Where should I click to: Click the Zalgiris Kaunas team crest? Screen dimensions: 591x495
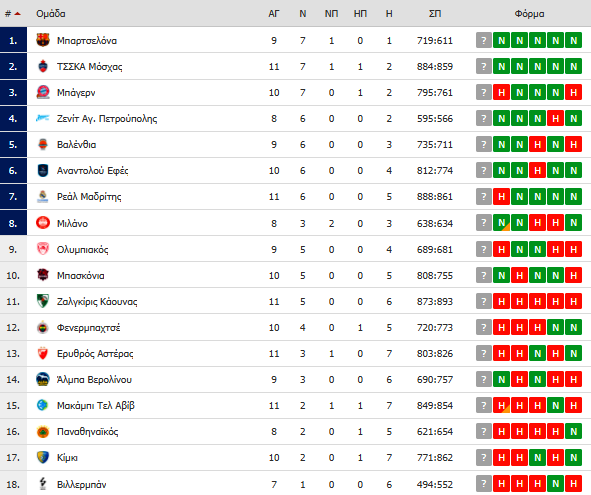point(43,301)
